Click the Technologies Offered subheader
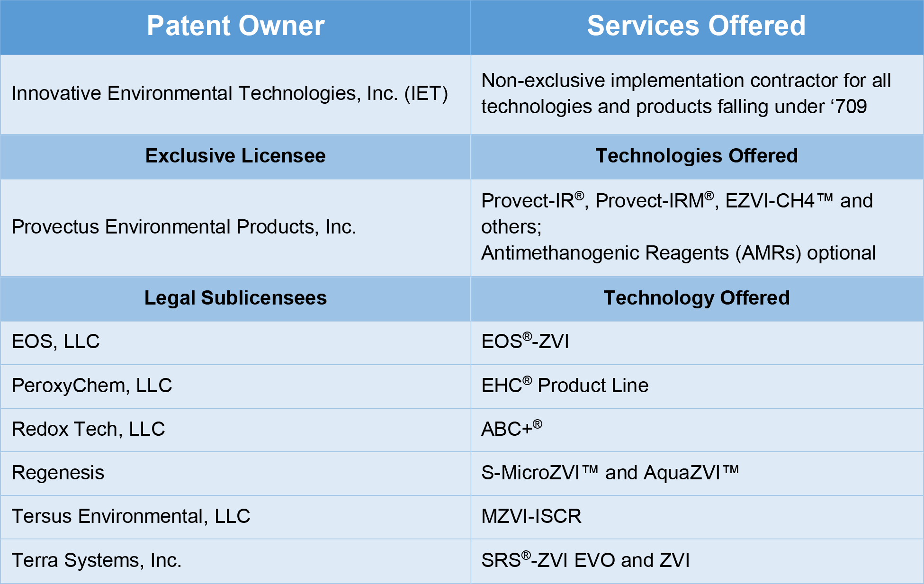Viewport: 924px width, 584px height. click(696, 156)
